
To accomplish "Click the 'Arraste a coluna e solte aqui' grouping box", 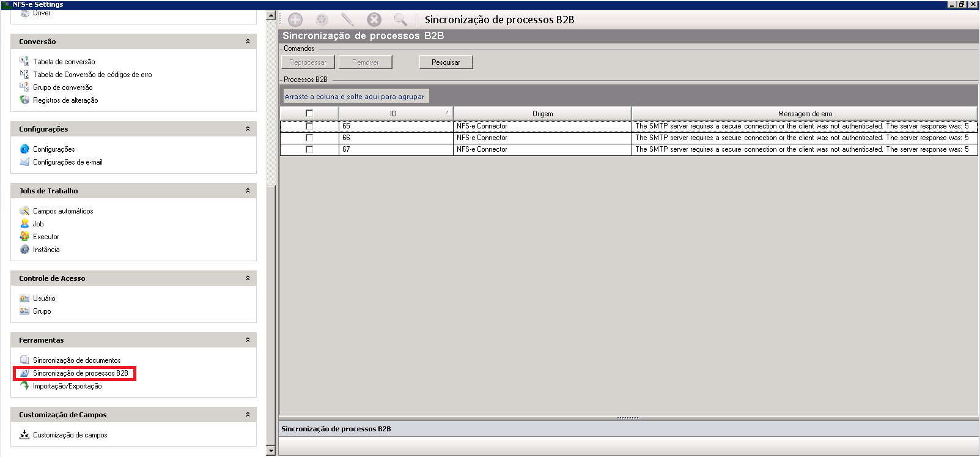I will tap(355, 97).
